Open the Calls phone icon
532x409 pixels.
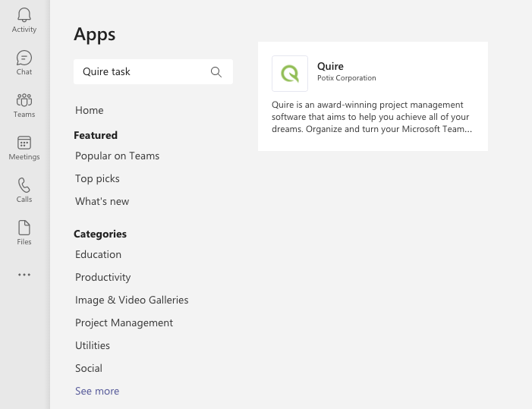click(x=24, y=185)
